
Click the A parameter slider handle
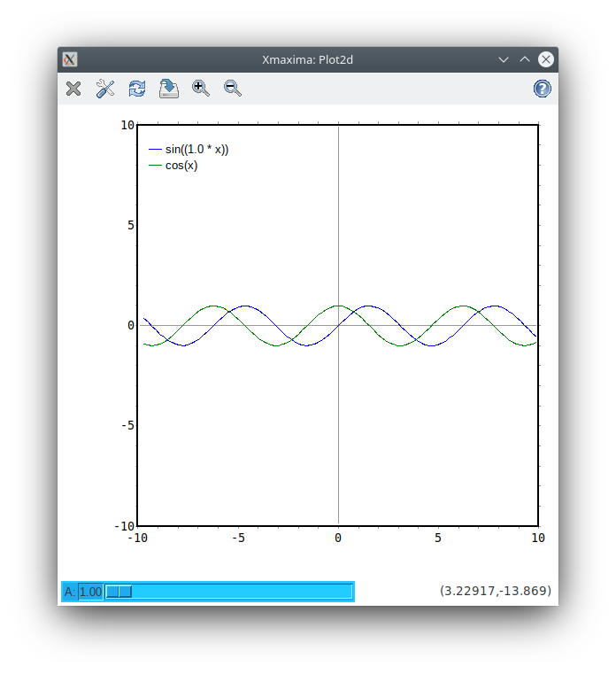[x=119, y=592]
